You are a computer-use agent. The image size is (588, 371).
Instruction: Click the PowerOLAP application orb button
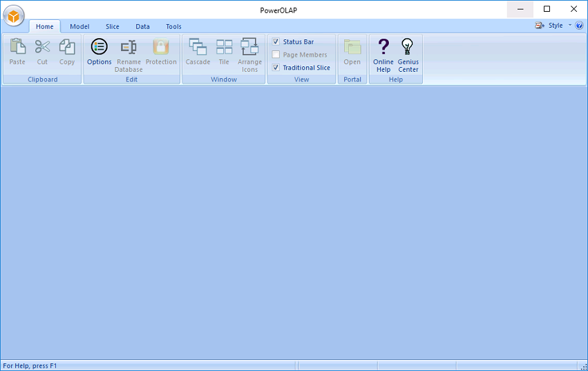click(14, 15)
